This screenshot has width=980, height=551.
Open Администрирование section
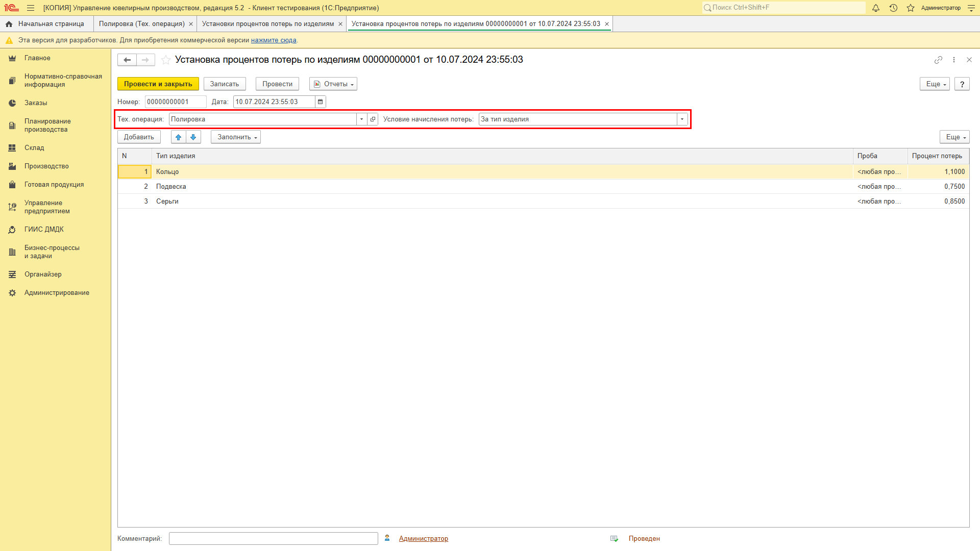(57, 293)
